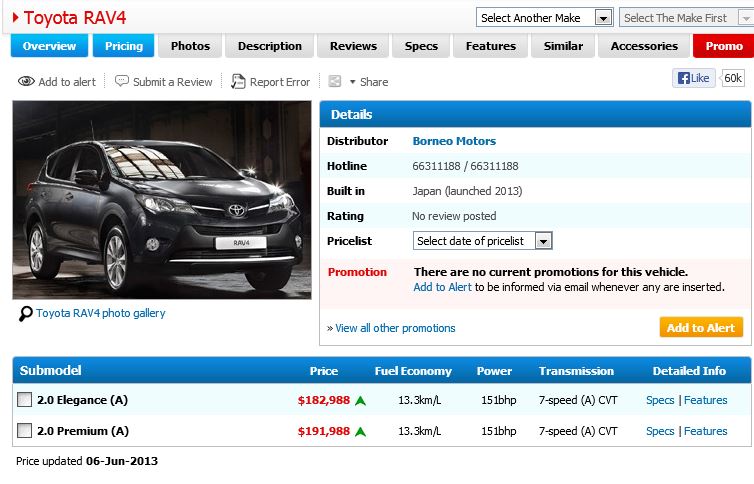Click the magnifier icon beside photo gallery
Image resolution: width=754 pixels, height=484 pixels.
click(25, 314)
